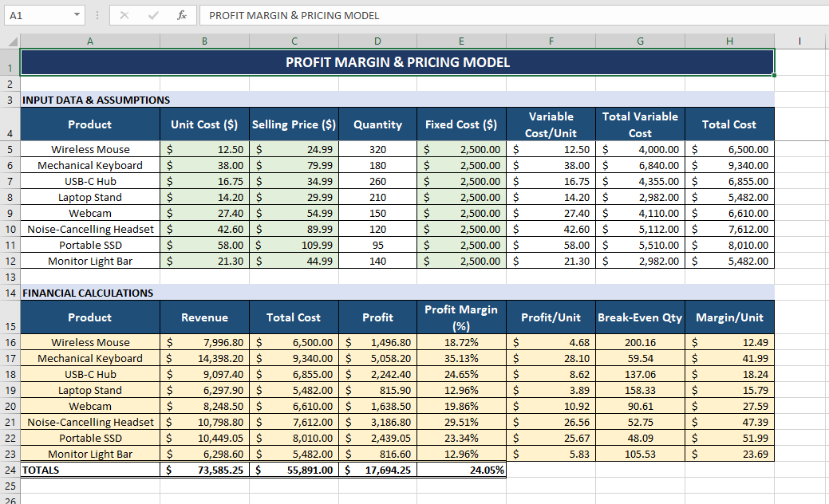Screen dimensions: 829x504
Task: Click the PROFIT MARGIN & PRICING MODEL title cell
Action: click(x=397, y=62)
